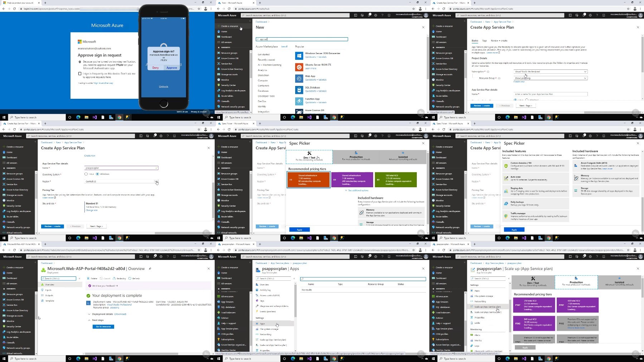Open Chrome on taskbar below sign-in page
This screenshot has height=362, width=644.
pos(119,117)
